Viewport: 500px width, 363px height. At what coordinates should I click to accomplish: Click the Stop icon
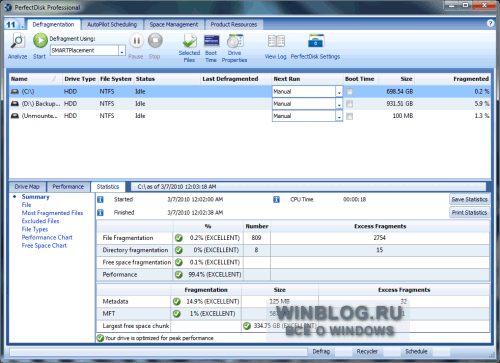[155, 41]
